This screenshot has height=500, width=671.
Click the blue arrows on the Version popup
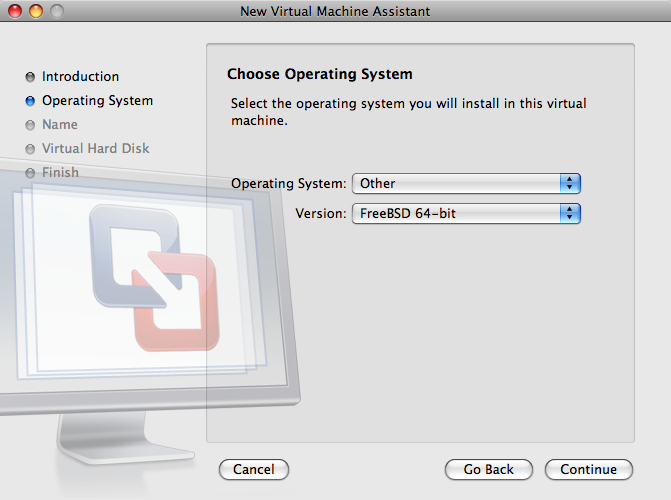click(x=570, y=213)
